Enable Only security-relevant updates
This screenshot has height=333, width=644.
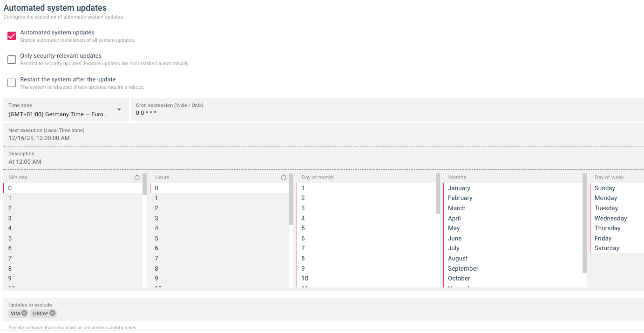coord(12,59)
